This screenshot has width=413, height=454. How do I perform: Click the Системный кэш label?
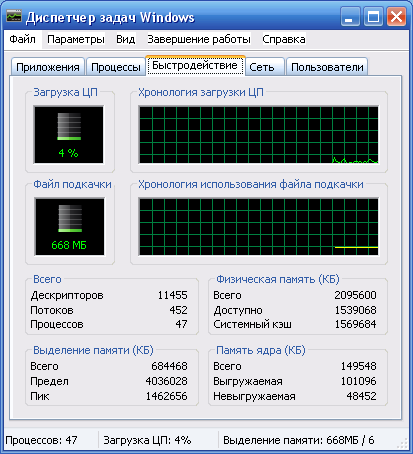(252, 324)
